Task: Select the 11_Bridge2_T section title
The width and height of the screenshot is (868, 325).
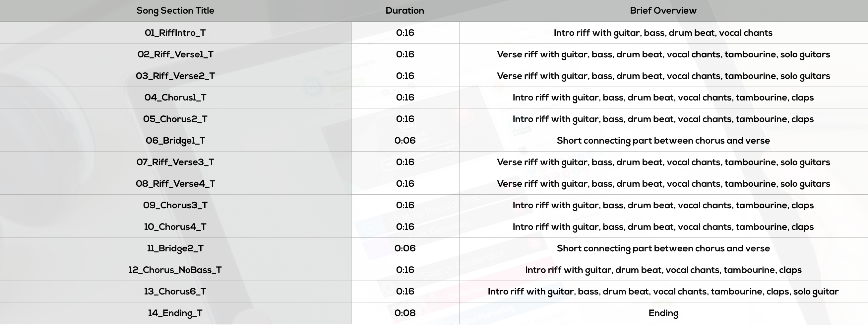Action: (175, 249)
